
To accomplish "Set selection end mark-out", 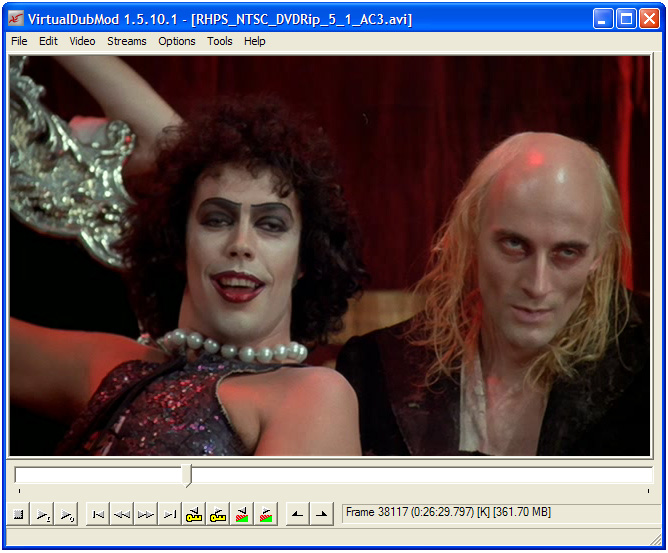I will point(322,514).
